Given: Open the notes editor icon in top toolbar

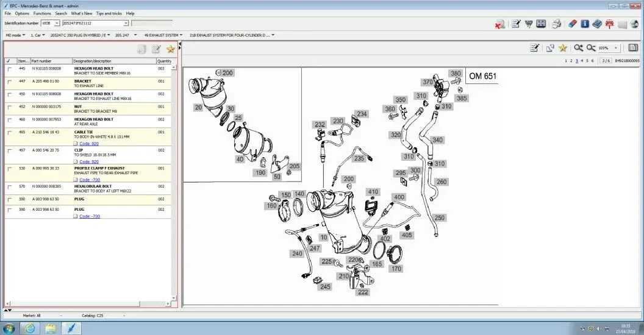Looking at the screenshot, I should click(516, 24).
